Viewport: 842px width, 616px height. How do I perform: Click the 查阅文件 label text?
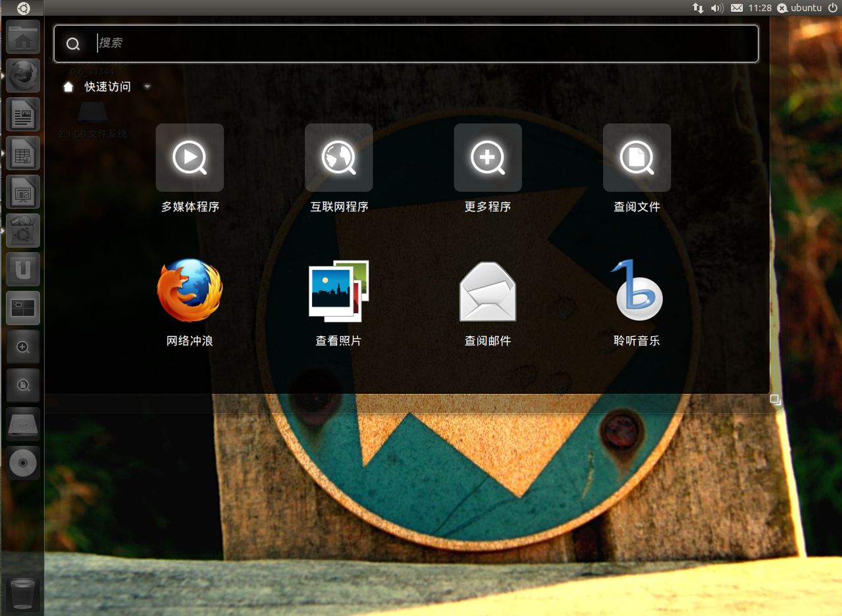[x=637, y=207]
